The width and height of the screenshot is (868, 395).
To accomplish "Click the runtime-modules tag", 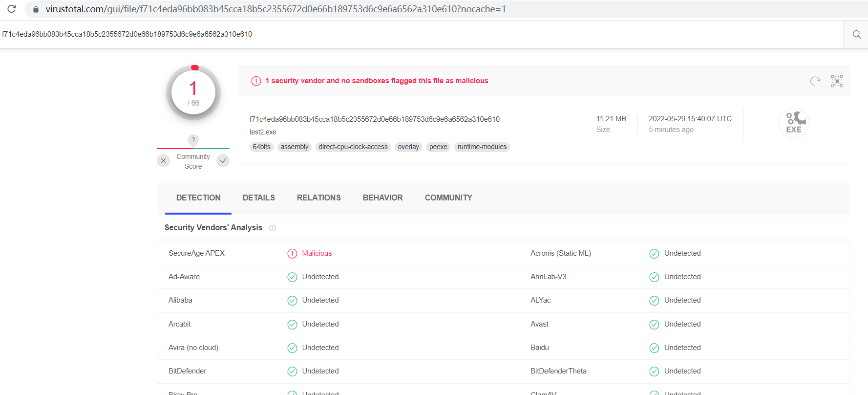I will click(x=482, y=147).
